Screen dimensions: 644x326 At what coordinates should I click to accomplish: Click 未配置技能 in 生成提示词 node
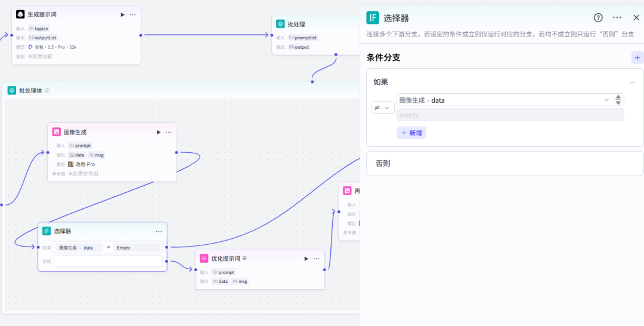click(x=40, y=56)
